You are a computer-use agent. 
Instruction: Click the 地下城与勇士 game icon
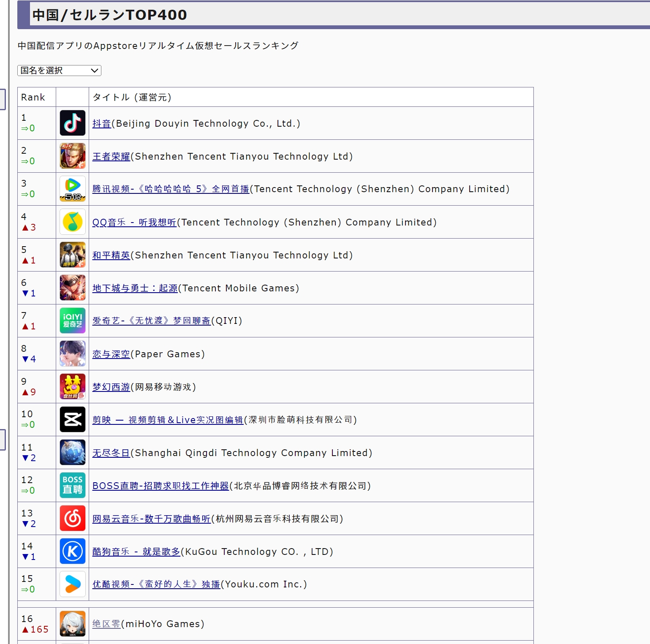tap(73, 288)
